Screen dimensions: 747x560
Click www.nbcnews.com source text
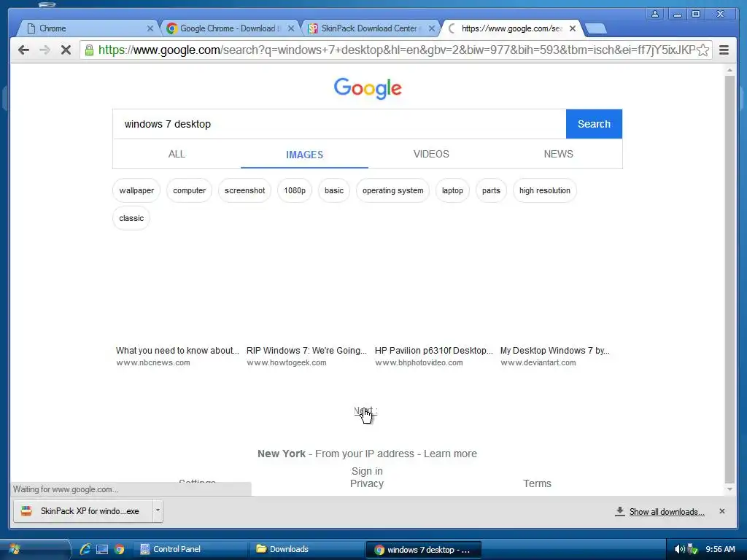point(153,363)
